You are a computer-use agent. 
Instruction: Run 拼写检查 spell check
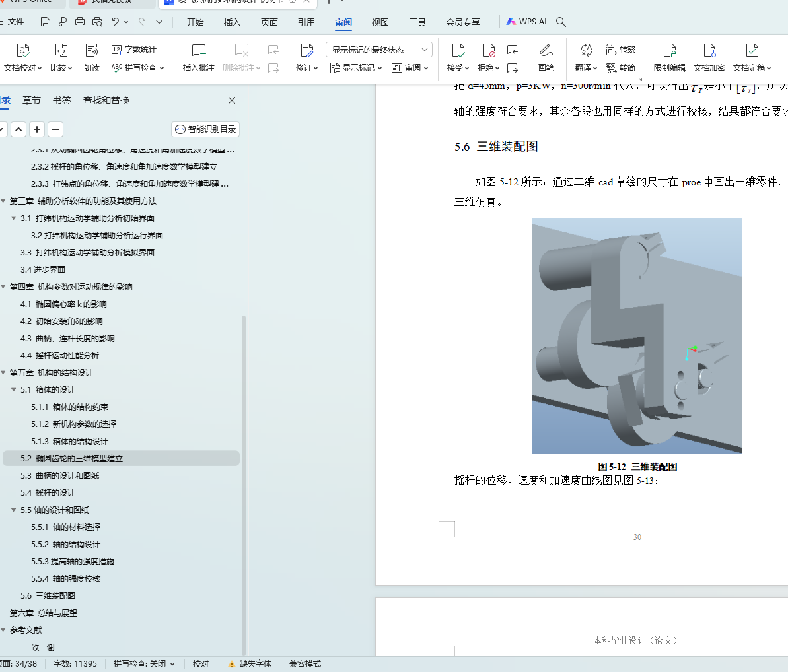(137, 68)
